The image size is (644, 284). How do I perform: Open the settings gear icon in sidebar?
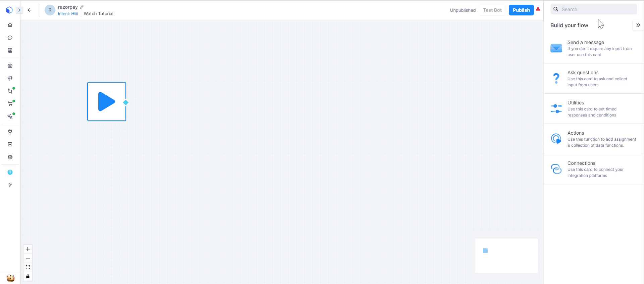(10, 157)
